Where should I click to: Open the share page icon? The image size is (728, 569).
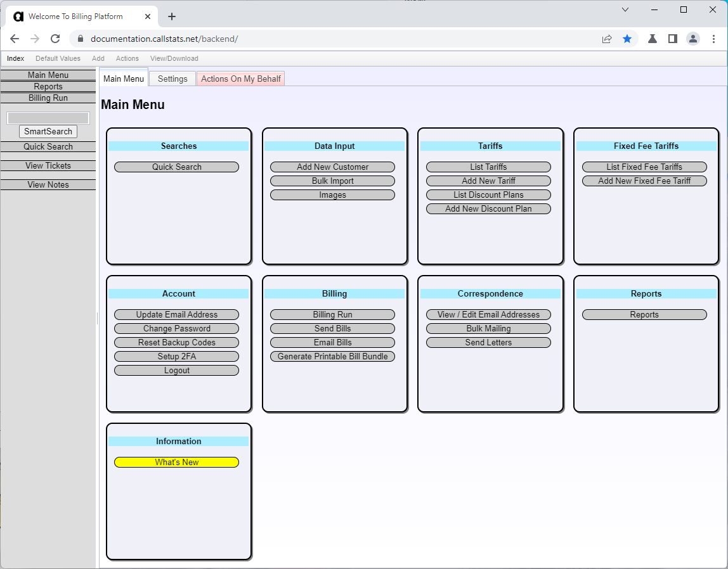pyautogui.click(x=607, y=39)
